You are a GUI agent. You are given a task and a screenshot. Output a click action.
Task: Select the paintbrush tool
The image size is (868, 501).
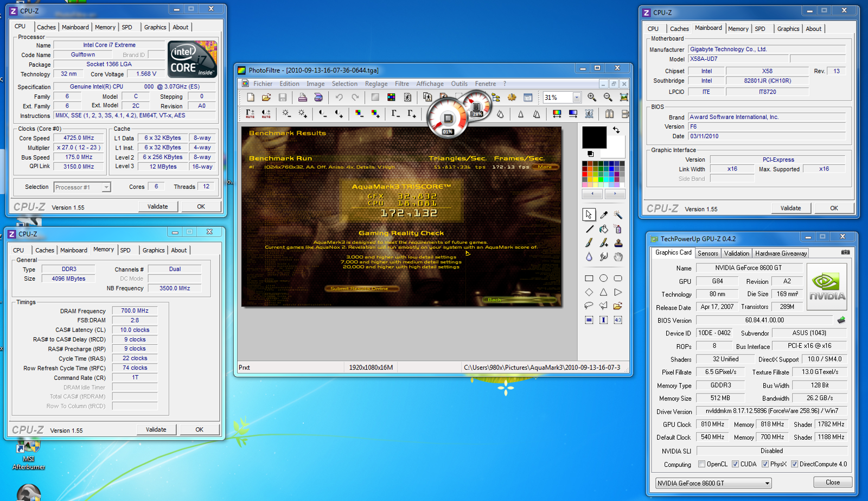pyautogui.click(x=589, y=243)
